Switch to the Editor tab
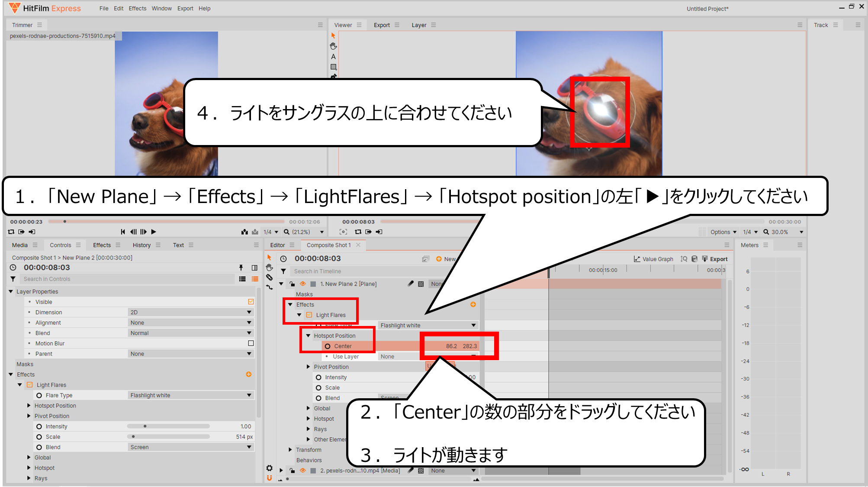 277,245
